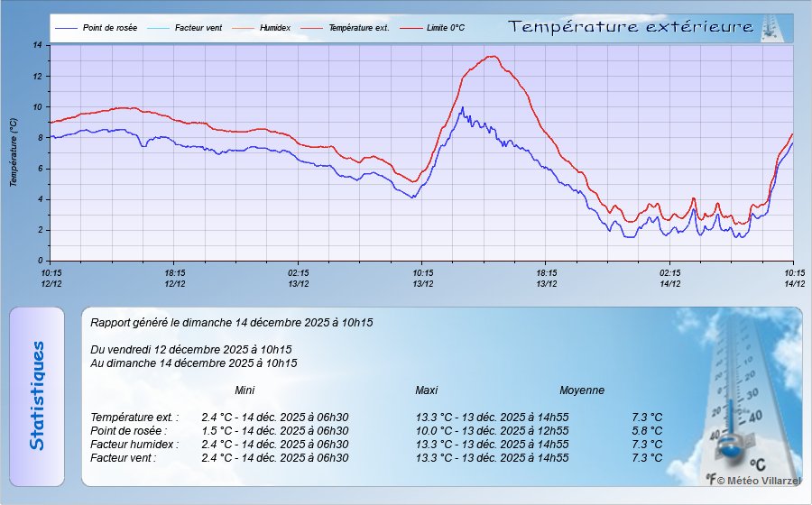Screen dimensions: 812x505
Task: Select the Facteur vent legend entry
Action: point(198,28)
